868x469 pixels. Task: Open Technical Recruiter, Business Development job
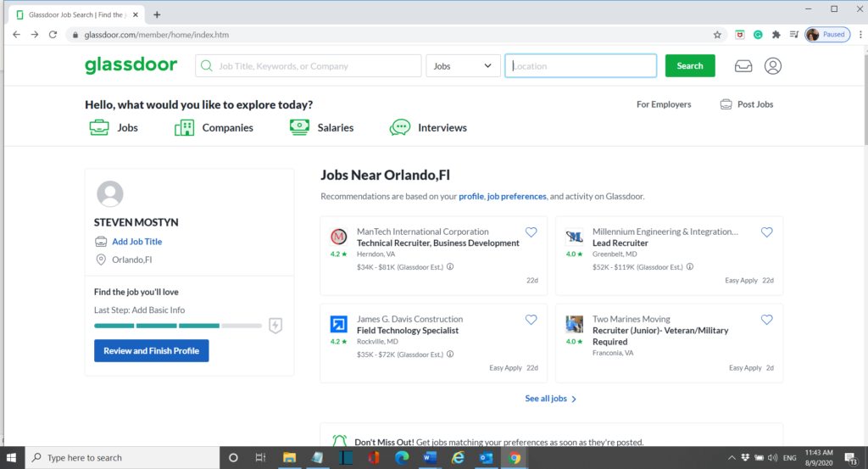438,243
